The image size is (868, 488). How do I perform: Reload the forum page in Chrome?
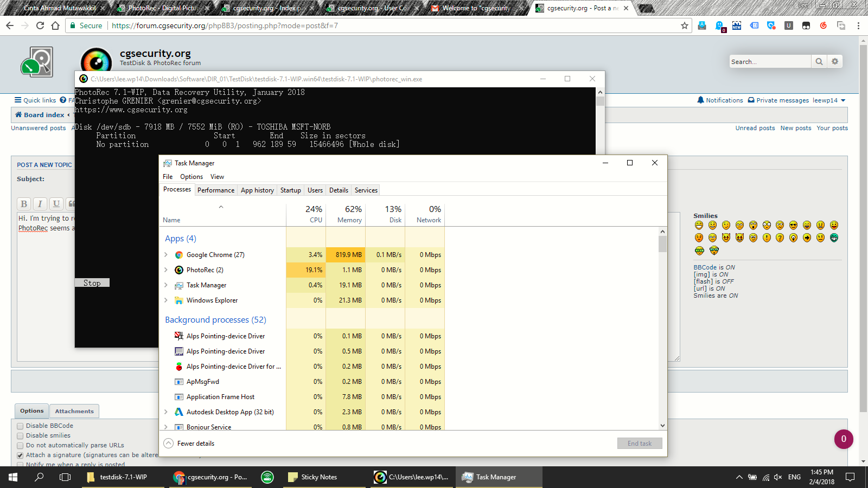[40, 25]
